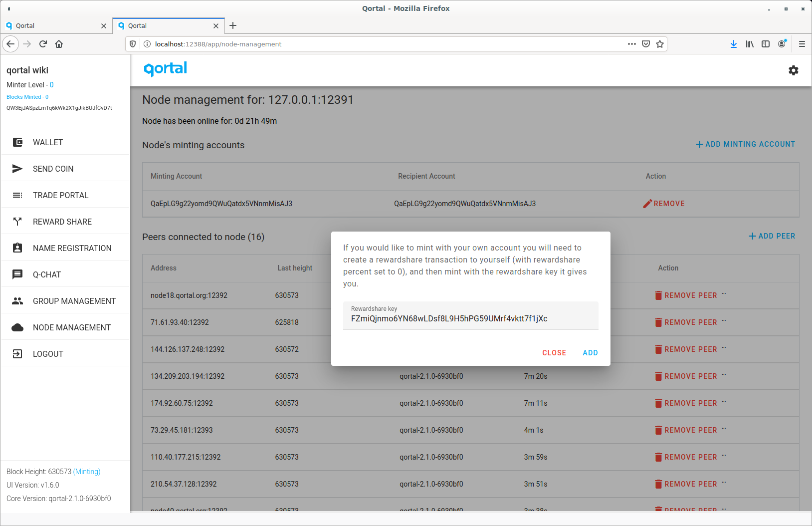Image resolution: width=812 pixels, height=526 pixels.
Task: Open the Firefox library icon
Action: [x=750, y=44]
